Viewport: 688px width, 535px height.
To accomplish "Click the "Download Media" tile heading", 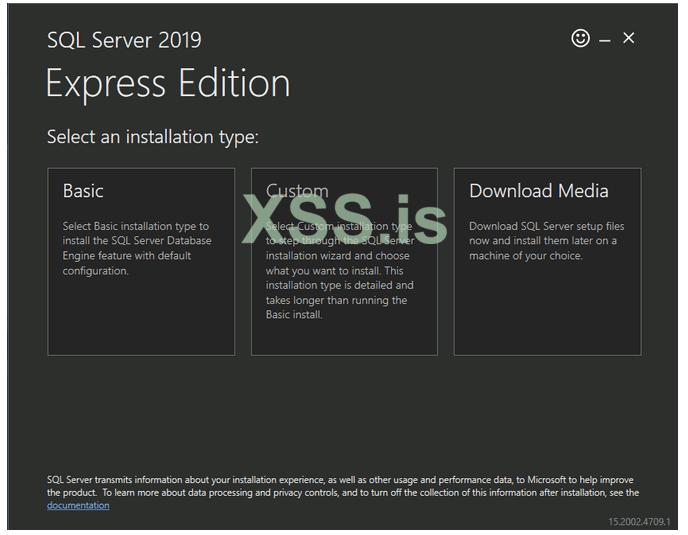I will [x=539, y=191].
